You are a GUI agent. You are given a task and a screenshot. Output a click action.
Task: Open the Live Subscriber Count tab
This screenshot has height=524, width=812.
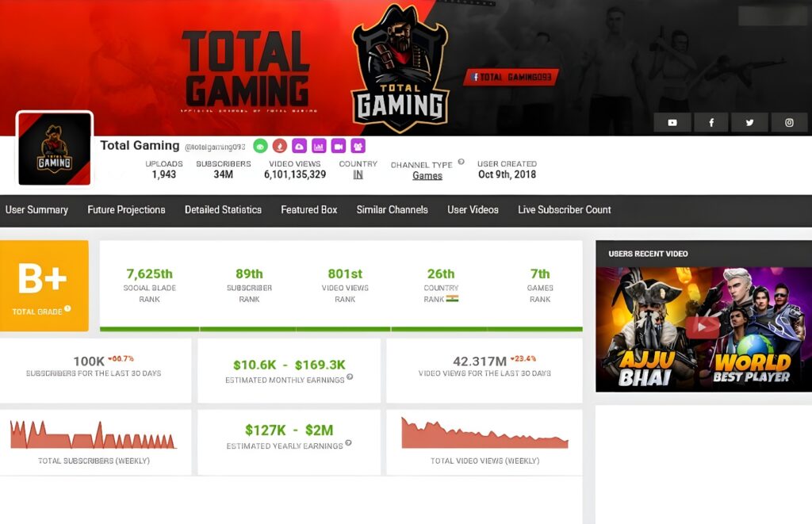[x=565, y=210]
